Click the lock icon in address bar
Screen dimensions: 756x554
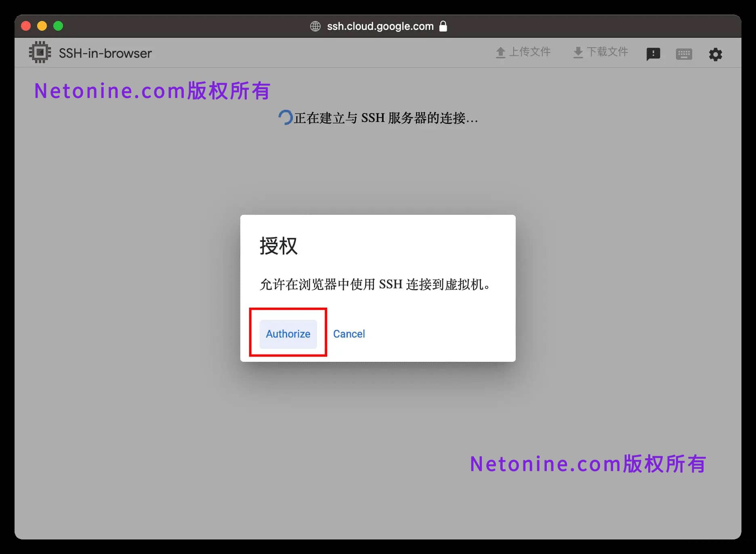443,26
